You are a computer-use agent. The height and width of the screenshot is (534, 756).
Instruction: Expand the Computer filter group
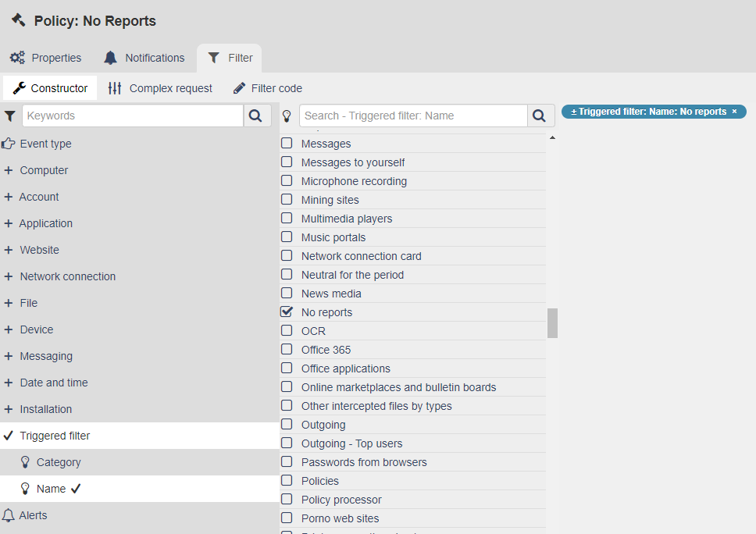click(x=9, y=170)
